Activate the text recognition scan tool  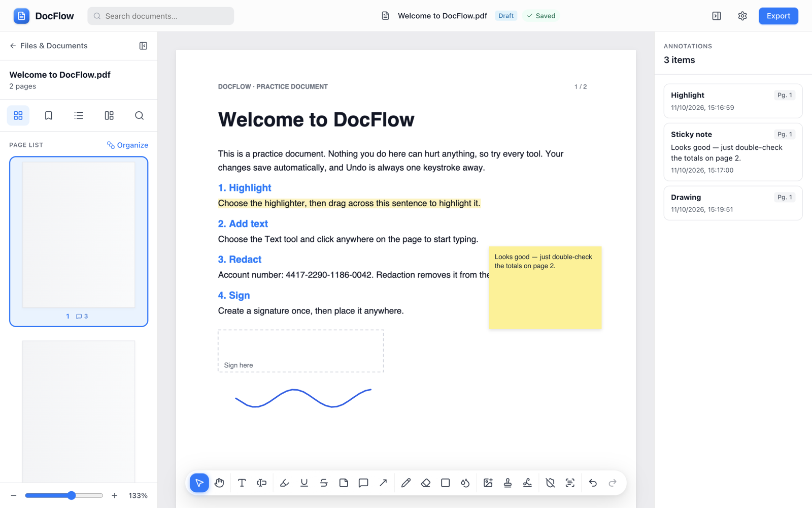pyautogui.click(x=570, y=483)
